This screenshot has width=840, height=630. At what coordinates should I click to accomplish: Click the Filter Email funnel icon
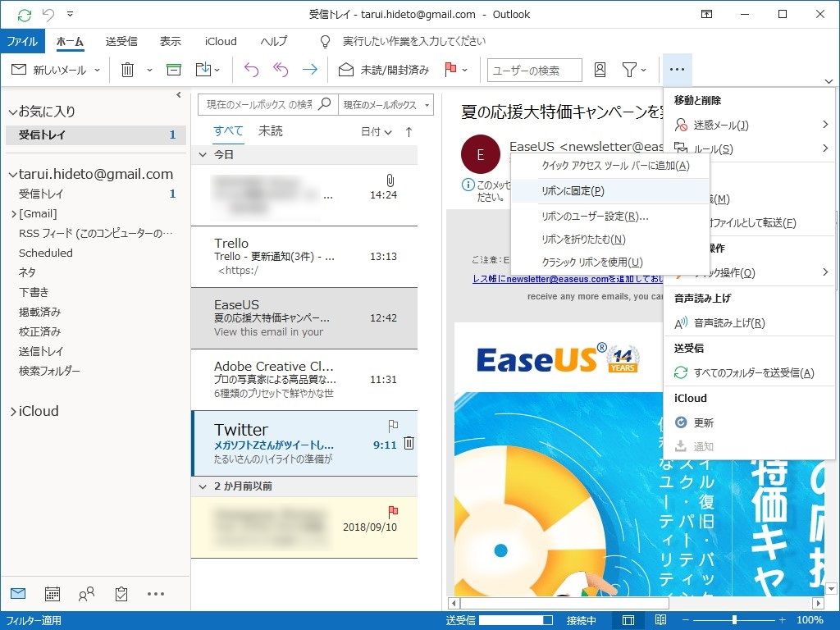point(629,70)
